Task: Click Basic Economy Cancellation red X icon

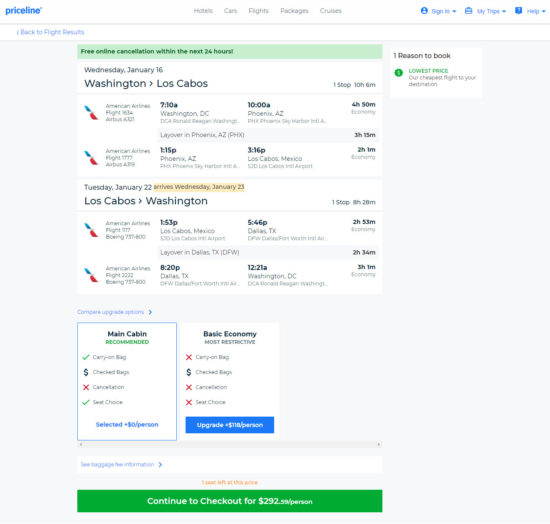Action: tap(189, 387)
